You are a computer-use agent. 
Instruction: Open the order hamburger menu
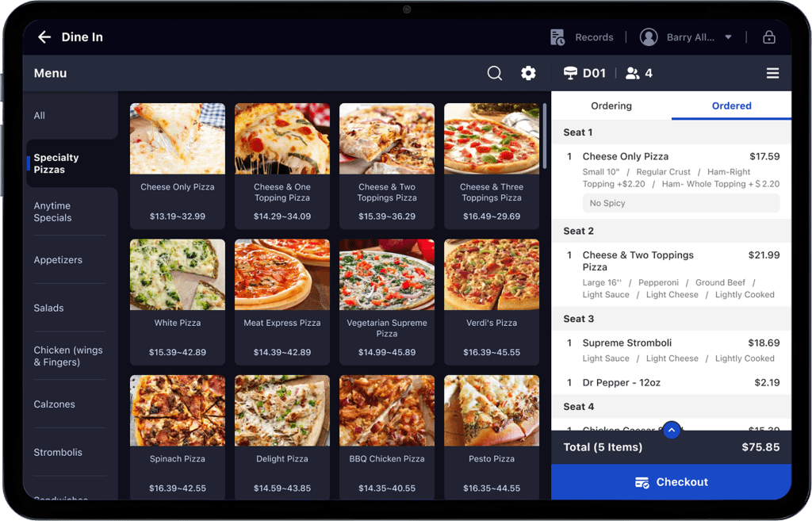(772, 73)
